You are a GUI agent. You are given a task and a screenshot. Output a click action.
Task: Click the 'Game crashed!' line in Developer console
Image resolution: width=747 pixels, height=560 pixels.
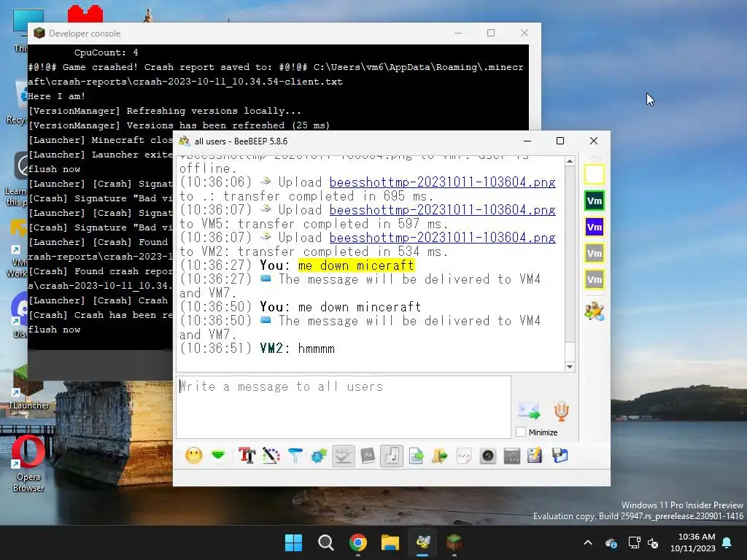275,74
